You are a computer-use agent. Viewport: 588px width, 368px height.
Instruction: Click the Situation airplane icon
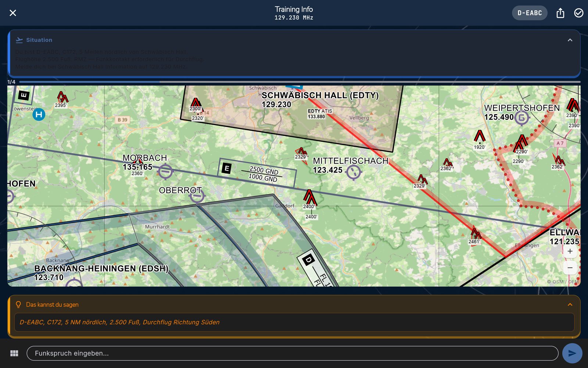[x=19, y=40]
